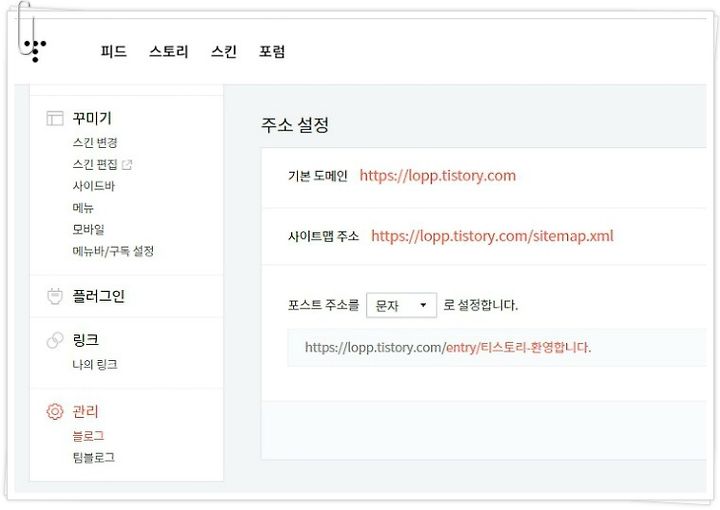Open the 사이드바 settings item
This screenshot has height=510, width=720.
[94, 186]
